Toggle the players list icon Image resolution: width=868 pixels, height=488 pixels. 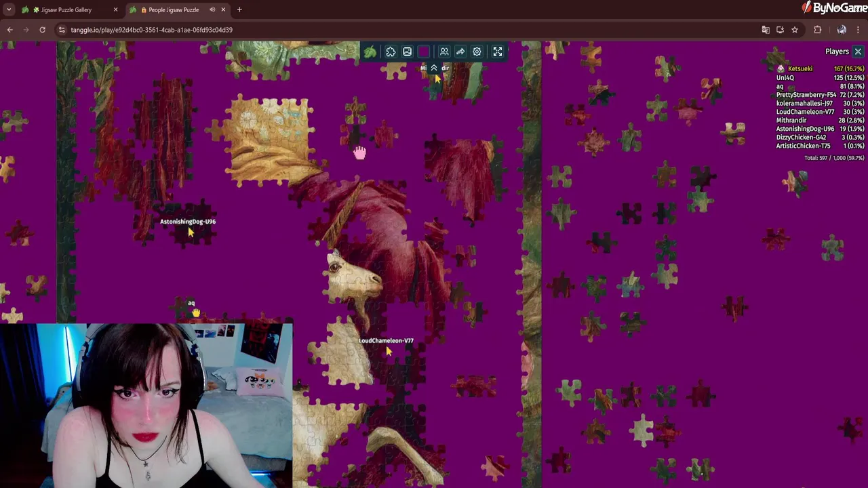tap(444, 52)
